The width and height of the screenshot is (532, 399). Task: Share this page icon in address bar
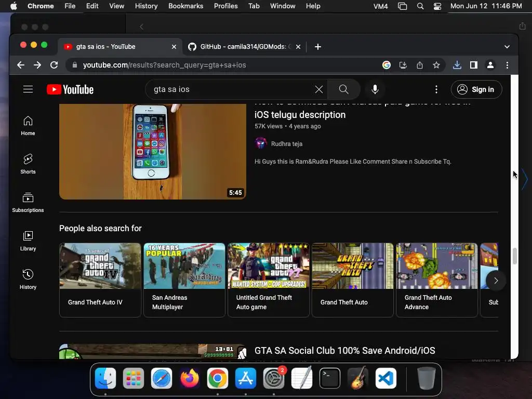420,65
